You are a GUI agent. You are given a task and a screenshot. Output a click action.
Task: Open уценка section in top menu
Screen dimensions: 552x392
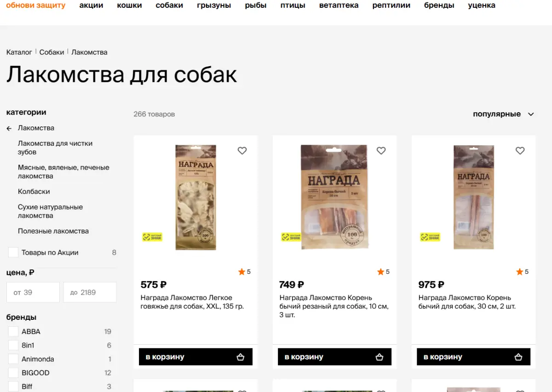click(x=482, y=6)
